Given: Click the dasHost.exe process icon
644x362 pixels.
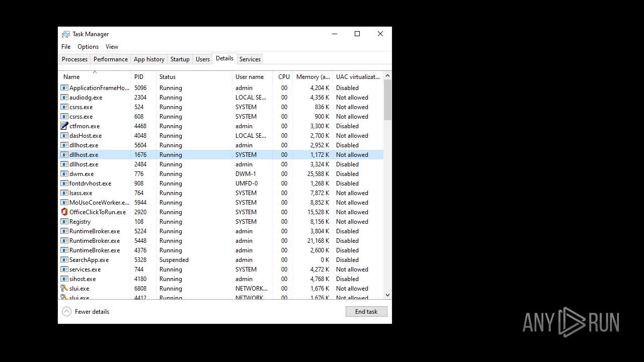Looking at the screenshot, I should click(64, 136).
